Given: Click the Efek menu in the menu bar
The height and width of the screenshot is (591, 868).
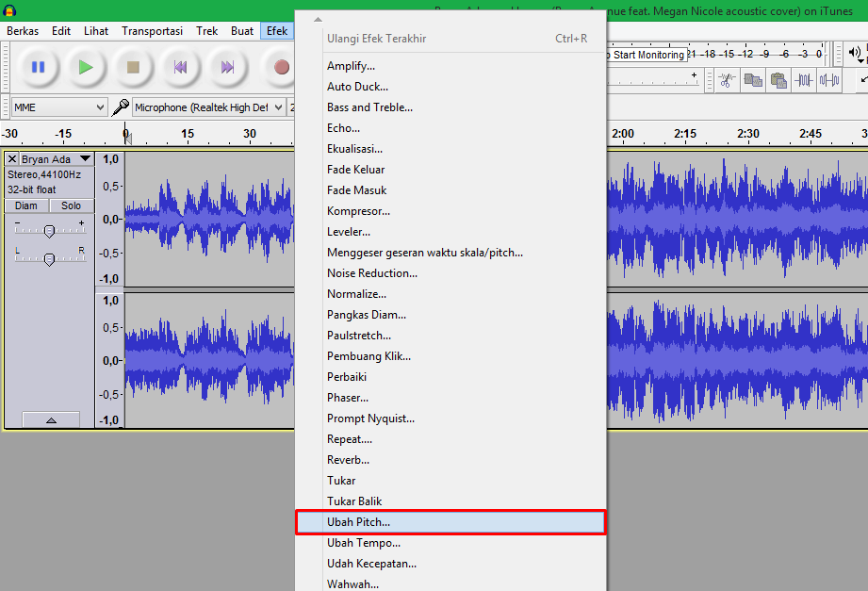Looking at the screenshot, I should click(277, 31).
